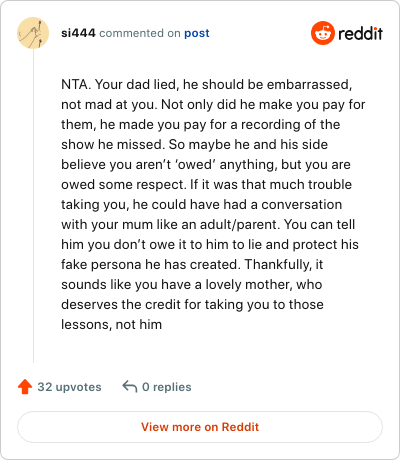Click the "commented on" header text
The image size is (400, 460).
(x=140, y=33)
